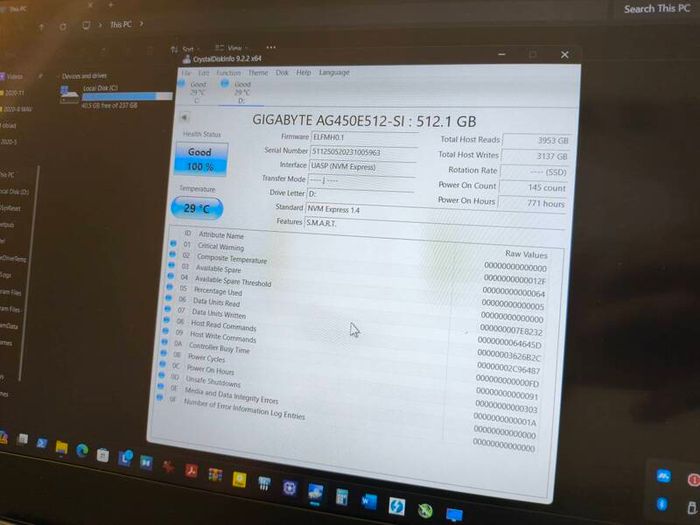The height and width of the screenshot is (525, 700).
Task: Open the Function menu
Action: (228, 72)
